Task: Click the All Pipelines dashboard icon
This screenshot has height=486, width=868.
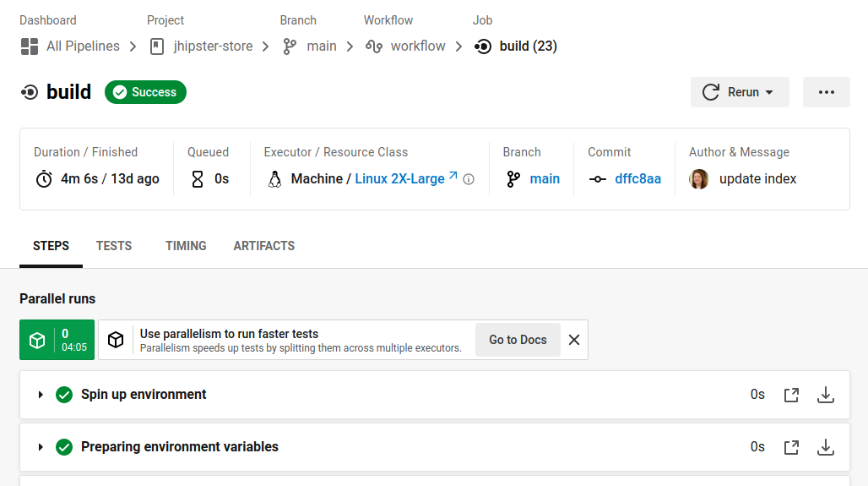Action: [30, 46]
